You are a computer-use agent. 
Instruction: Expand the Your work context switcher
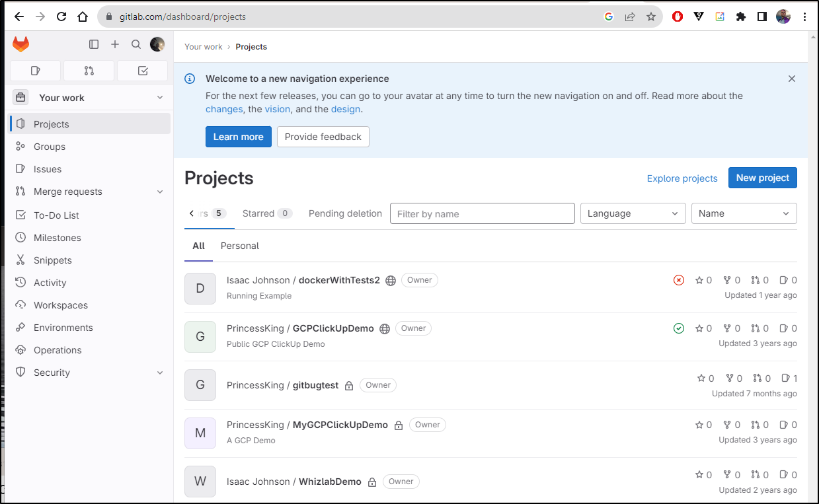89,98
